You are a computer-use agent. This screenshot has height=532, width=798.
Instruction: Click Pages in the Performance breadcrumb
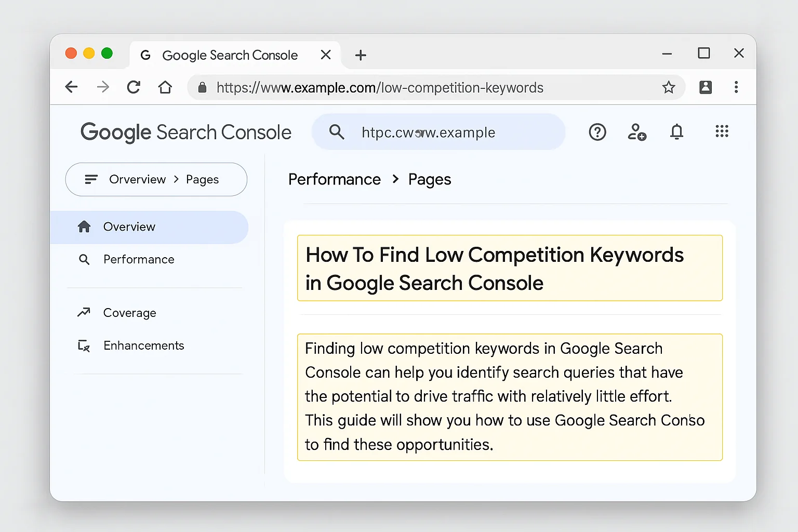click(x=429, y=179)
